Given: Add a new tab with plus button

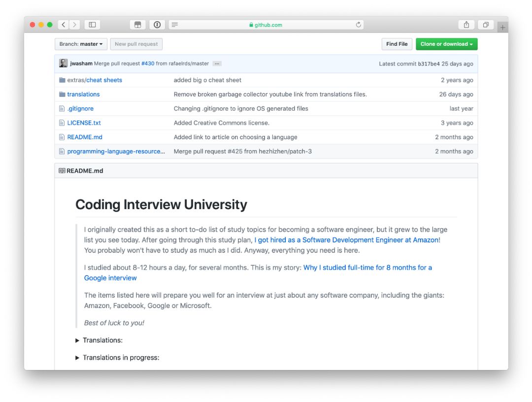Looking at the screenshot, I should [502, 28].
